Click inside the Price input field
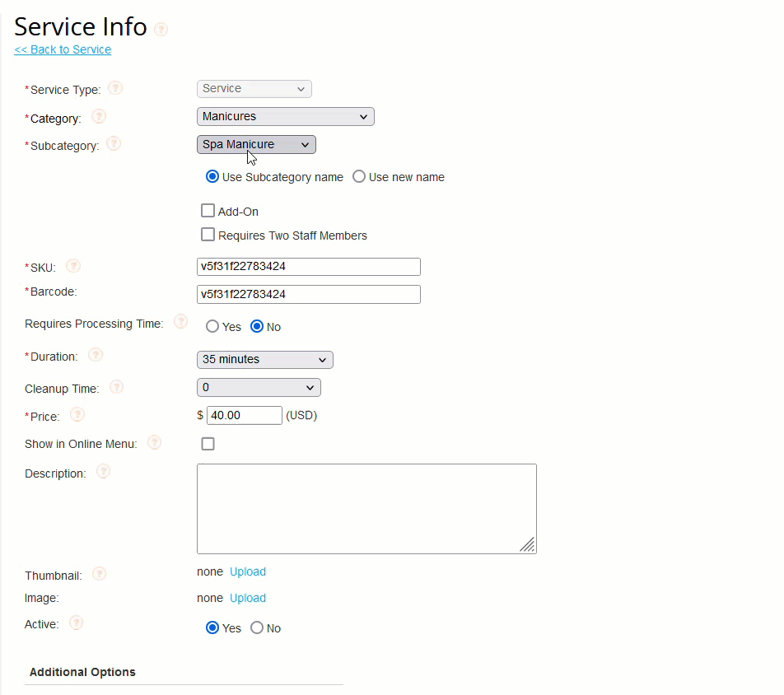Screen dimensions: 784x695 tap(244, 414)
